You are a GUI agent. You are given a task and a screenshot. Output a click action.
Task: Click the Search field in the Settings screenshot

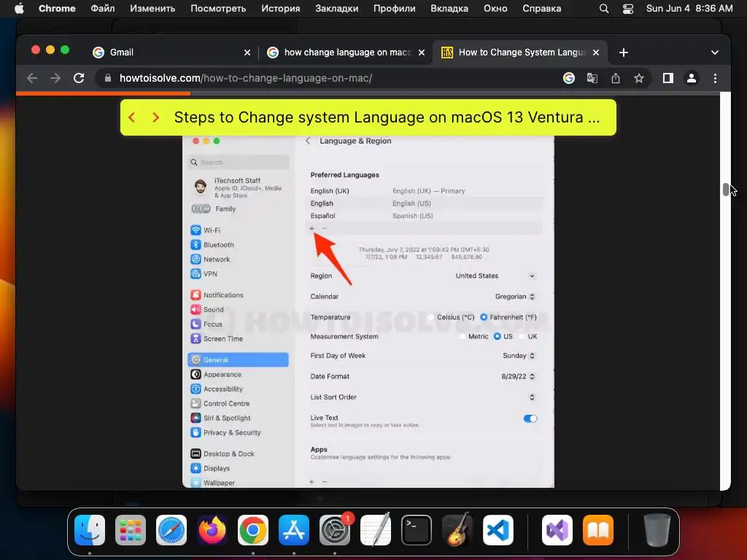(239, 163)
